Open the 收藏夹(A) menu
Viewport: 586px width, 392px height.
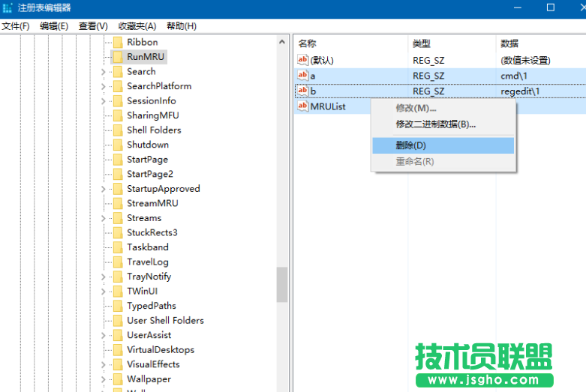[137, 26]
